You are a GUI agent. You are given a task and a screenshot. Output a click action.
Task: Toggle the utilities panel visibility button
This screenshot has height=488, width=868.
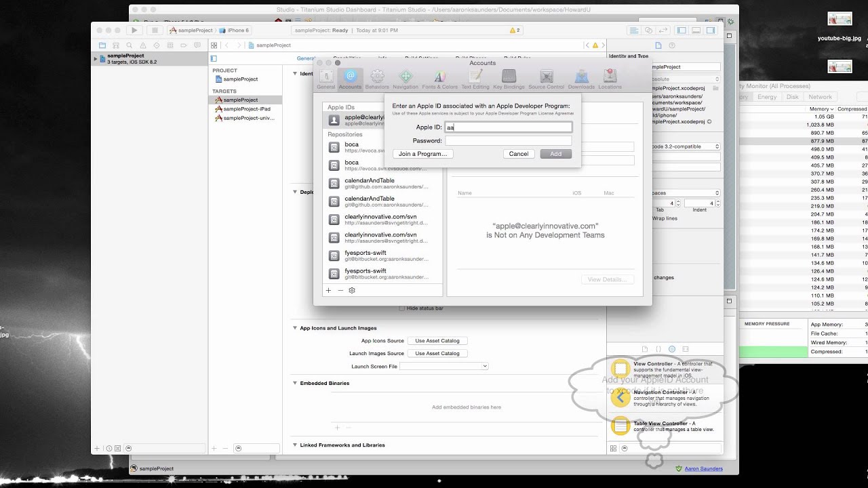[x=711, y=30]
